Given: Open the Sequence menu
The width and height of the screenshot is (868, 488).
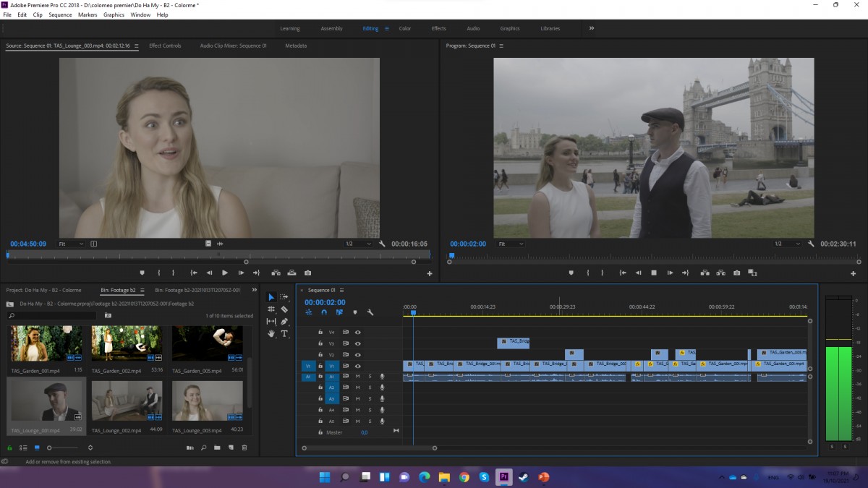Looking at the screenshot, I should [60, 14].
